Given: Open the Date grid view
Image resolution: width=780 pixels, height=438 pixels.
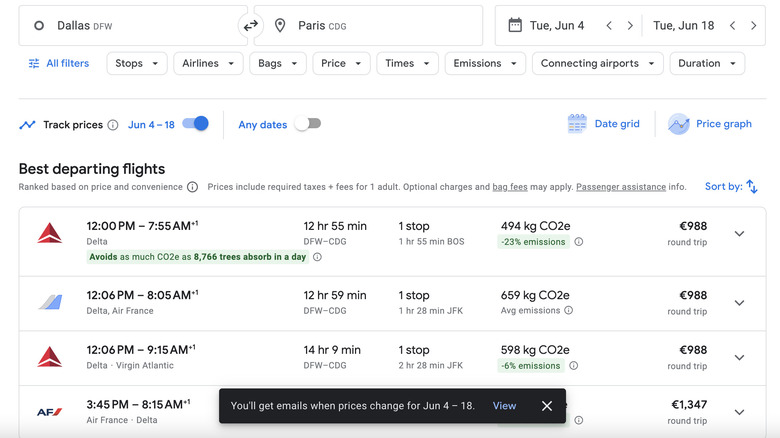Looking at the screenshot, I should coord(603,124).
